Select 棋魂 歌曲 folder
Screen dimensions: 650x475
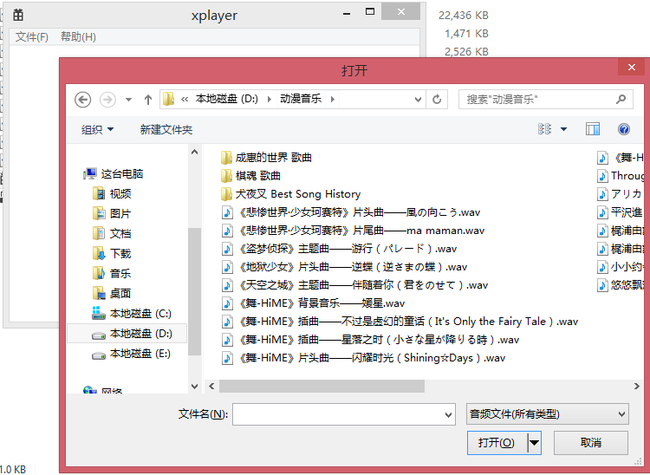coord(251,176)
